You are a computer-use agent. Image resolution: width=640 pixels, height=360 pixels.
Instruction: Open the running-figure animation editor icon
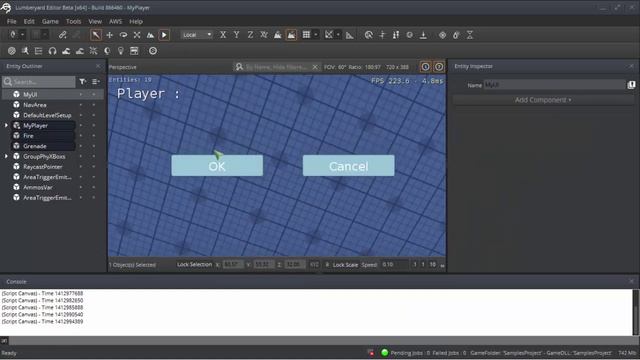tap(25, 51)
